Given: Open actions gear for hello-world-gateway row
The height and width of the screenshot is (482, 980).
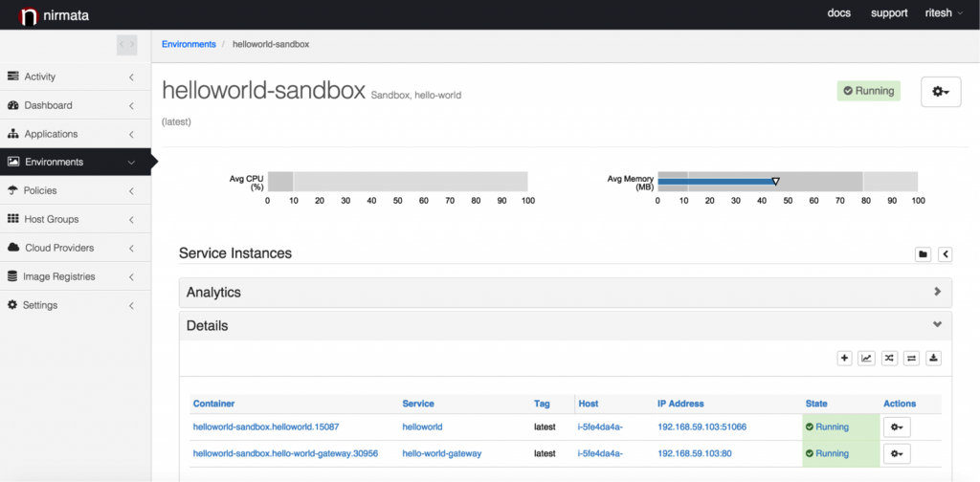Looking at the screenshot, I should tap(897, 454).
